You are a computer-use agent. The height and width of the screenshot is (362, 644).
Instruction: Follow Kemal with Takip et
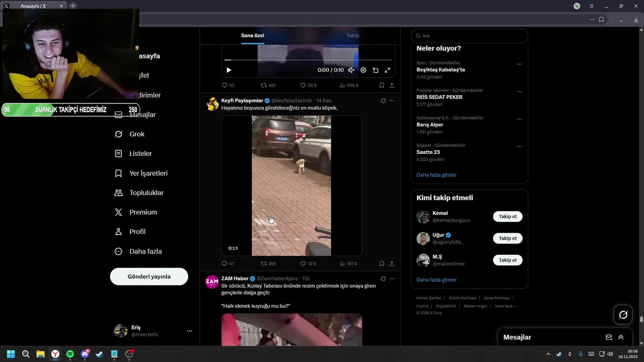coord(508,217)
